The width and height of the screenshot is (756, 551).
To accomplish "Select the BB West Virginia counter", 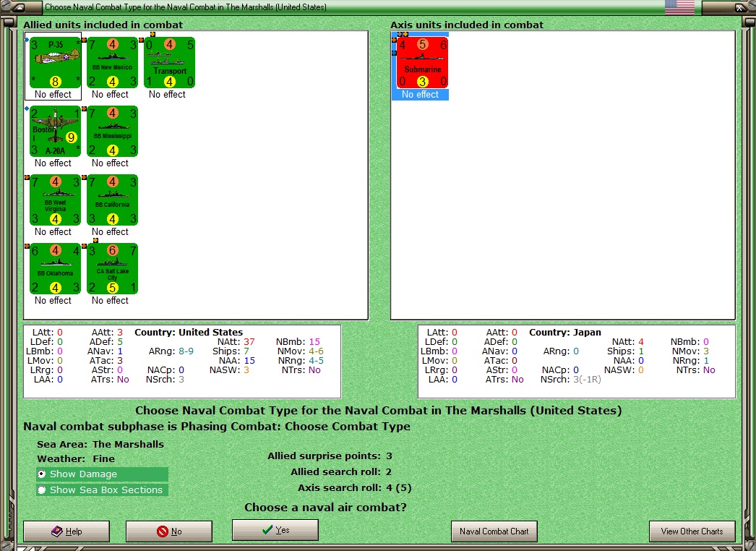I will pyautogui.click(x=55, y=200).
